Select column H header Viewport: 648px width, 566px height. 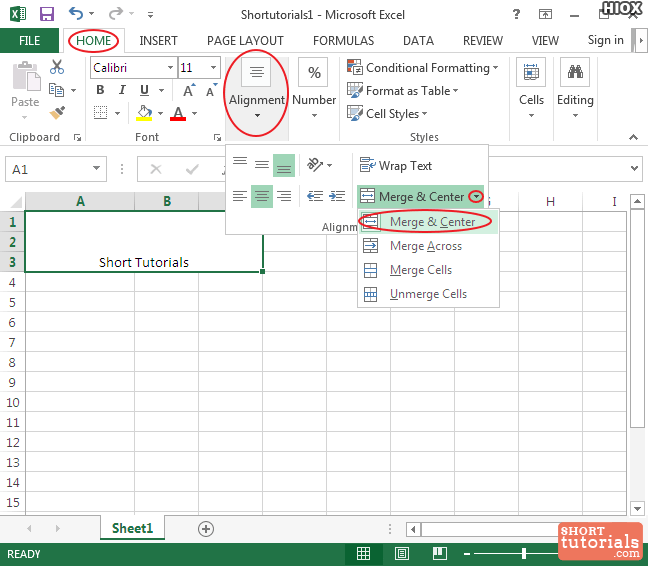tap(550, 202)
